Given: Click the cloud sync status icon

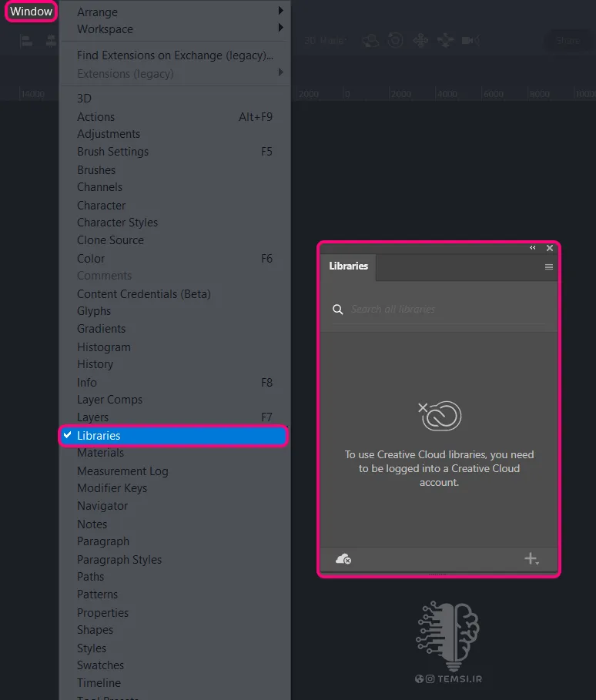Looking at the screenshot, I should point(343,559).
